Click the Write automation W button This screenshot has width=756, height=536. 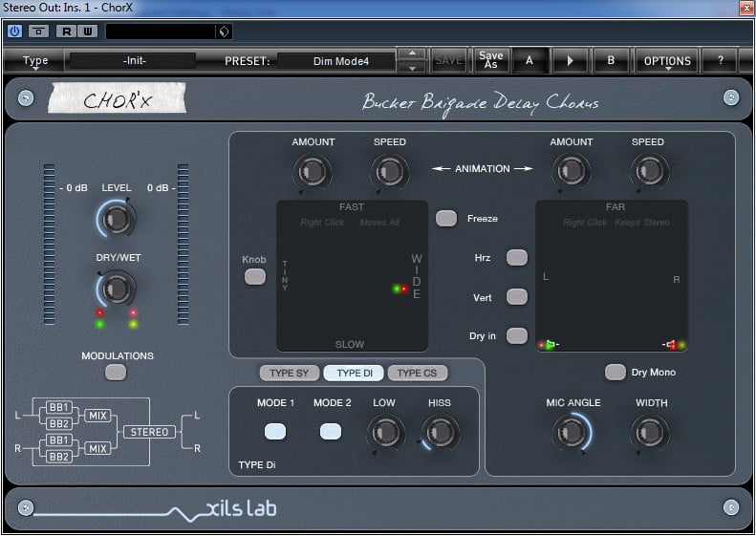coord(87,32)
